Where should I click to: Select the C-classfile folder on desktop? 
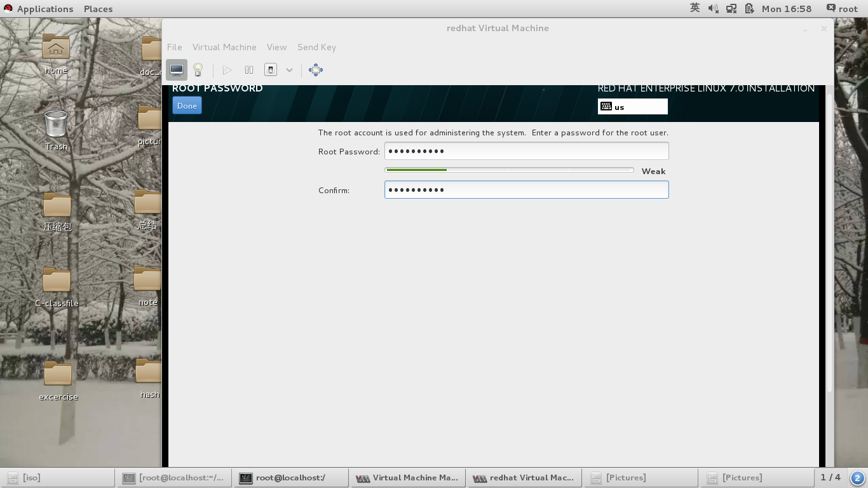pos(57,287)
